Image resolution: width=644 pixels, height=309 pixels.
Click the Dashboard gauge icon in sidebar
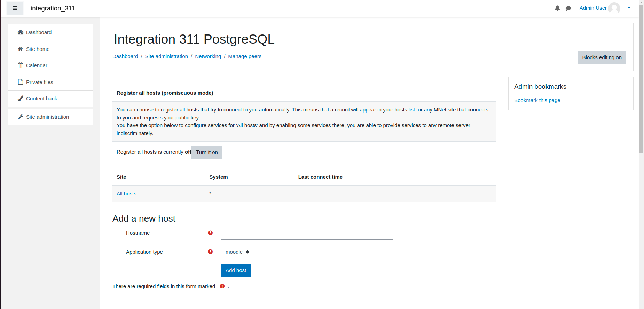coord(21,32)
